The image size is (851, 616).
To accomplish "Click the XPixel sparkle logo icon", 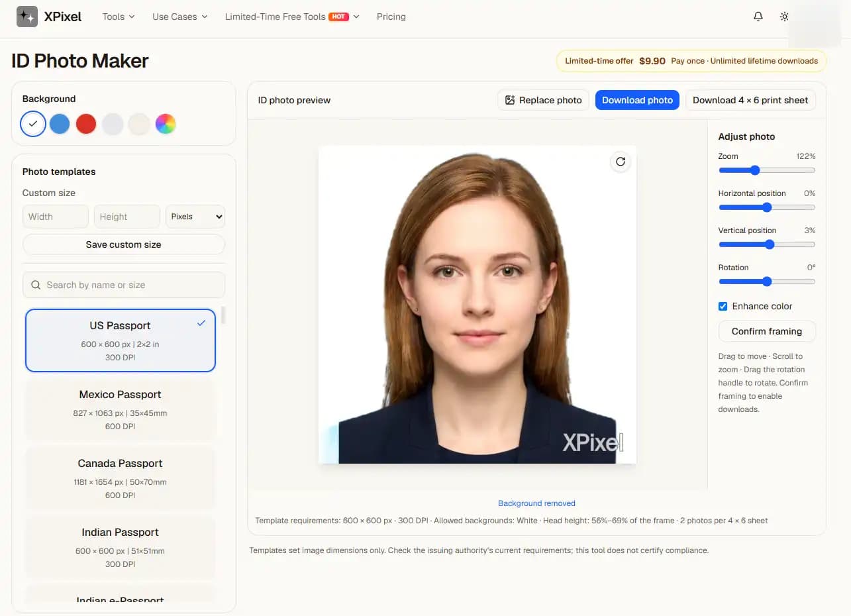I will (27, 17).
